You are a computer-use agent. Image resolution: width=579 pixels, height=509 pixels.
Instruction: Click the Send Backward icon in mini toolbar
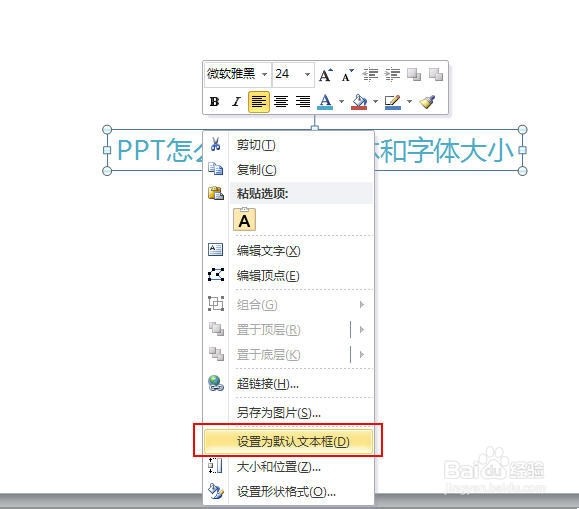pos(436,75)
